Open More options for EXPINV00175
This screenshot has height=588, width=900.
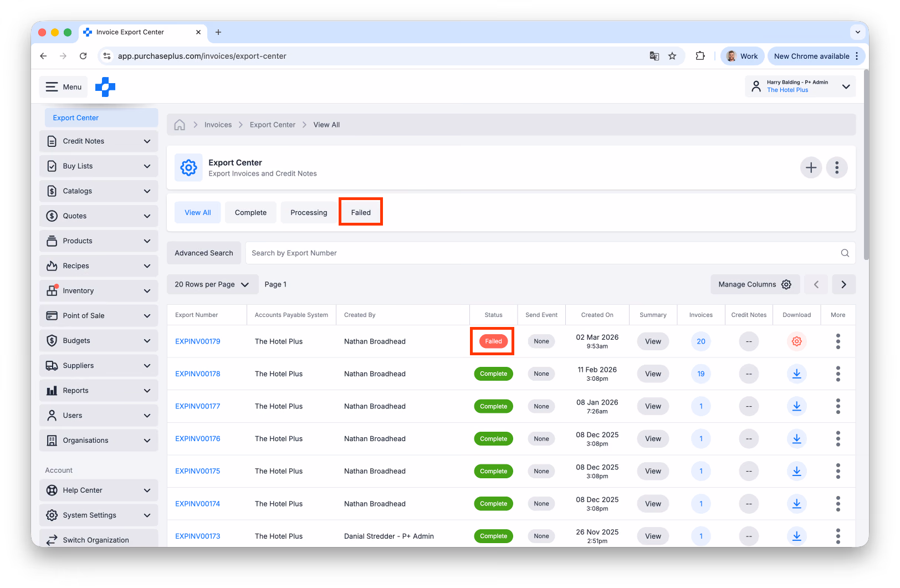(838, 471)
